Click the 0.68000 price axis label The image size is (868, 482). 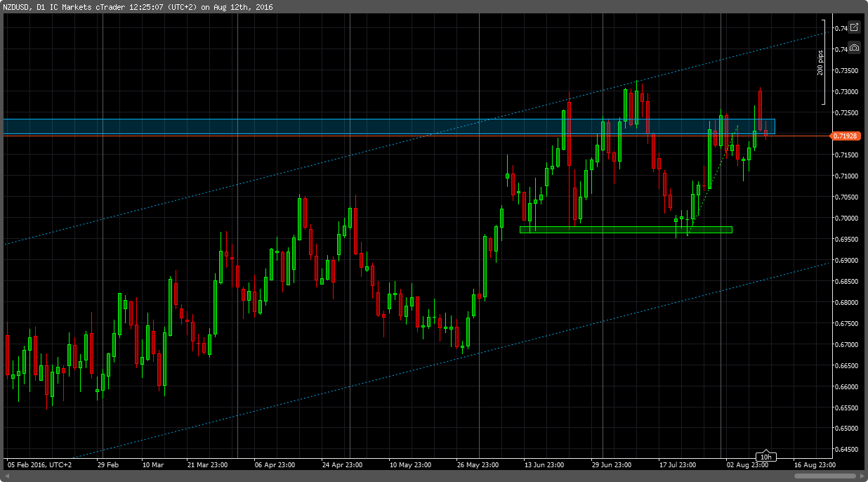click(846, 303)
